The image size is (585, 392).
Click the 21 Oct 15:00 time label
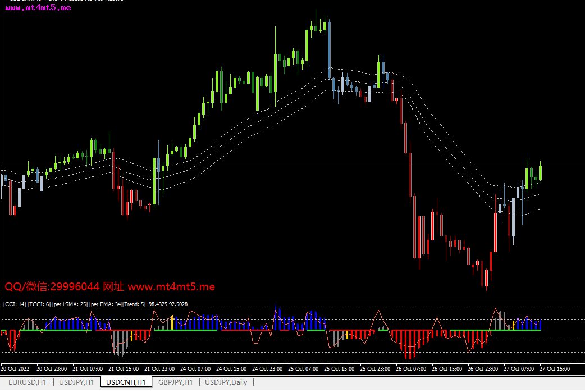pyautogui.click(x=123, y=369)
